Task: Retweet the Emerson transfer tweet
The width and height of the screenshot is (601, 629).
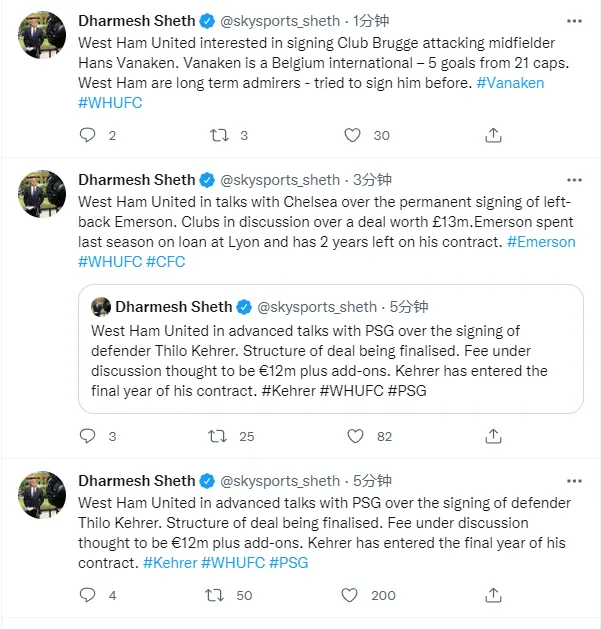Action: (216, 436)
